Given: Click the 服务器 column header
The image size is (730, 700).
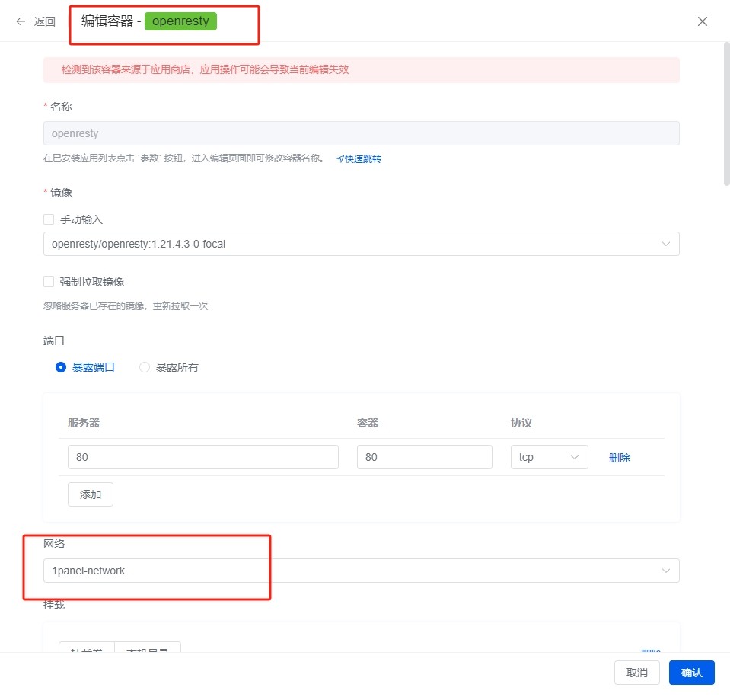Looking at the screenshot, I should [x=84, y=423].
